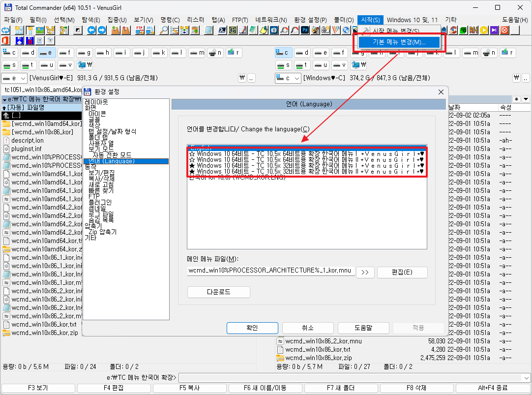532x395 pixels.
Task: Go forward using the blue right arrow
Action: click(x=102, y=30)
